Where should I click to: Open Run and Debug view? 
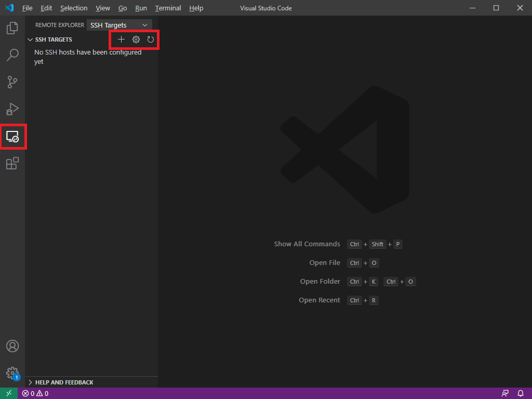point(12,109)
